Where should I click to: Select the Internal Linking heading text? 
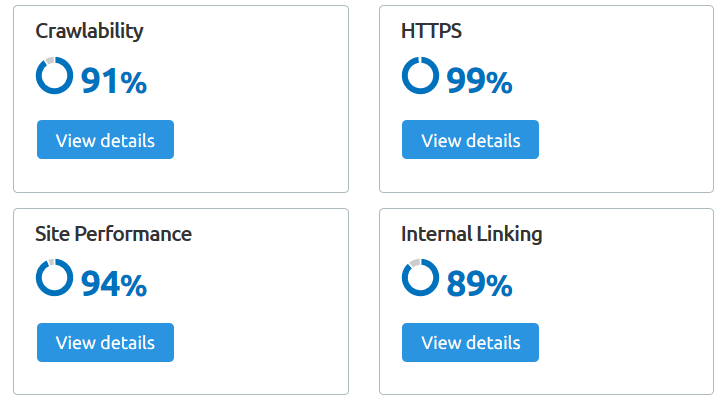(471, 234)
